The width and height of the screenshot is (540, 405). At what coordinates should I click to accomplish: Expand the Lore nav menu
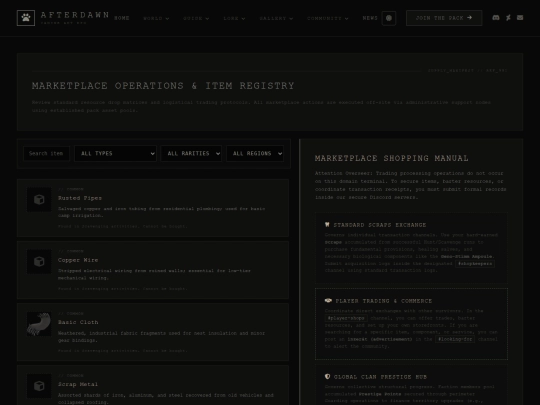click(234, 18)
